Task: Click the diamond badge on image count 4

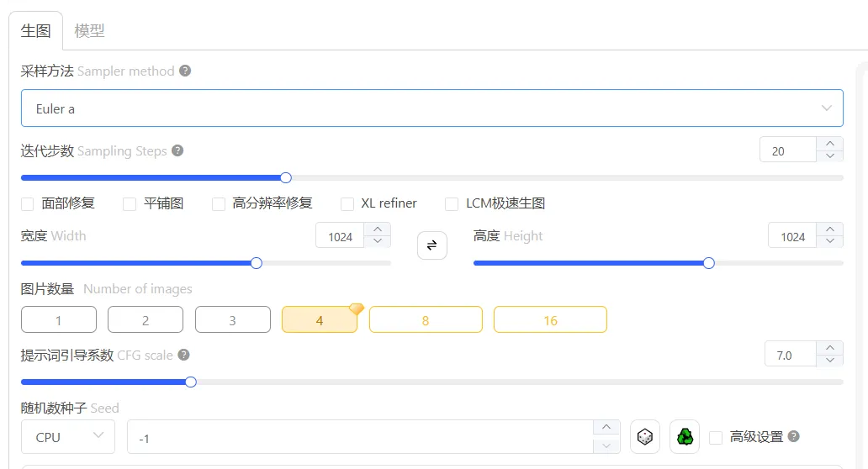Action: (x=356, y=309)
